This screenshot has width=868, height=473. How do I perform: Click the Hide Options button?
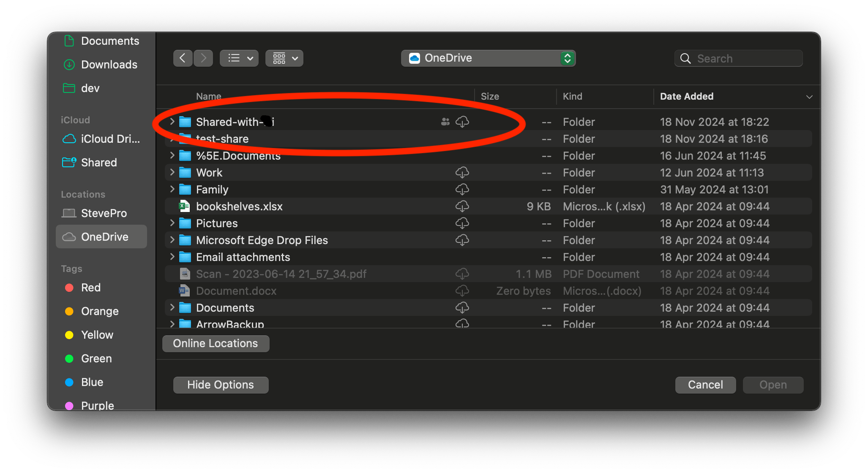221,385
